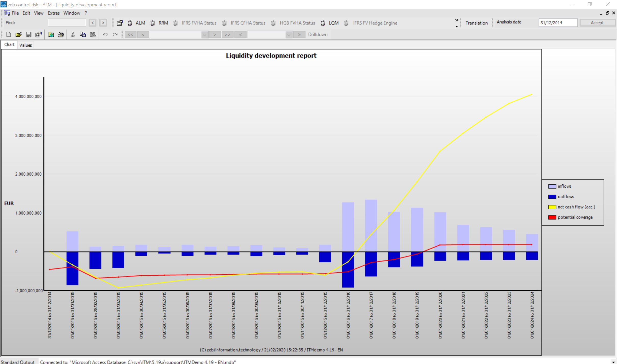Open a file with the folder icon
The width and height of the screenshot is (617, 364).
tap(18, 34)
